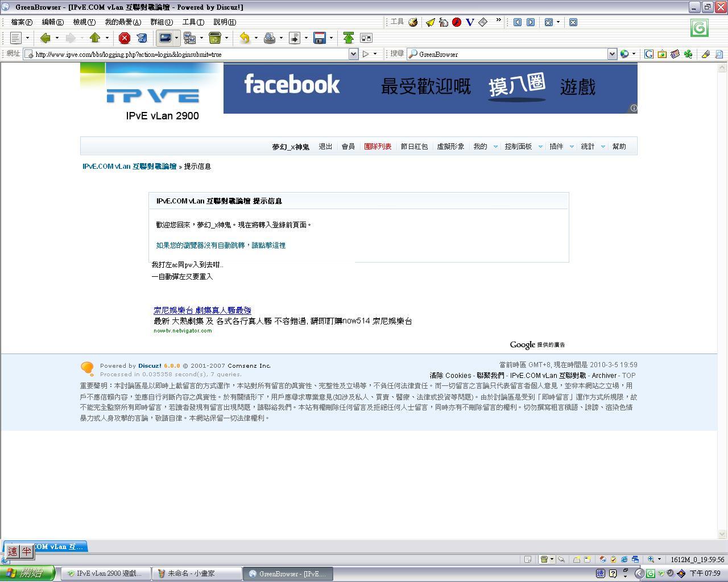The height and width of the screenshot is (582, 728).
Task: Click the Internet Explorer icon in status bar
Action: click(624, 559)
